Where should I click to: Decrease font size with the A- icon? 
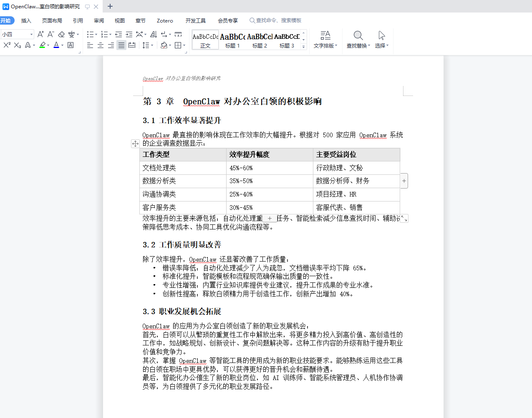point(51,34)
